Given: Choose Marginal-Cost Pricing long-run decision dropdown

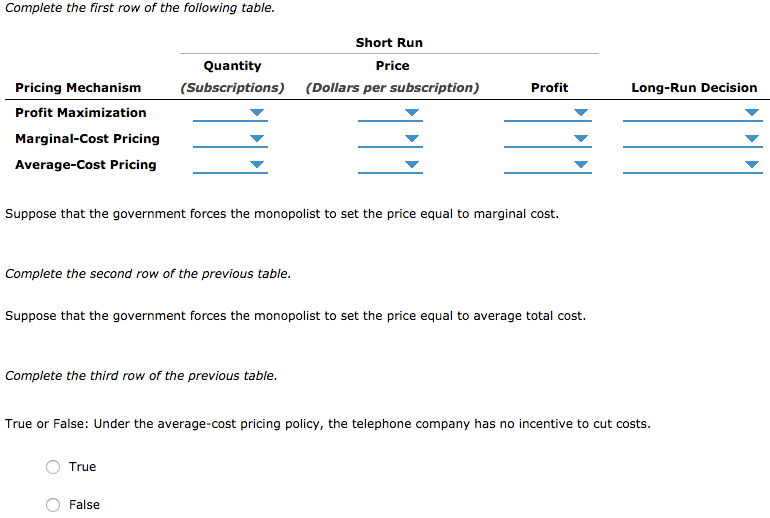Looking at the screenshot, I should (x=692, y=139).
